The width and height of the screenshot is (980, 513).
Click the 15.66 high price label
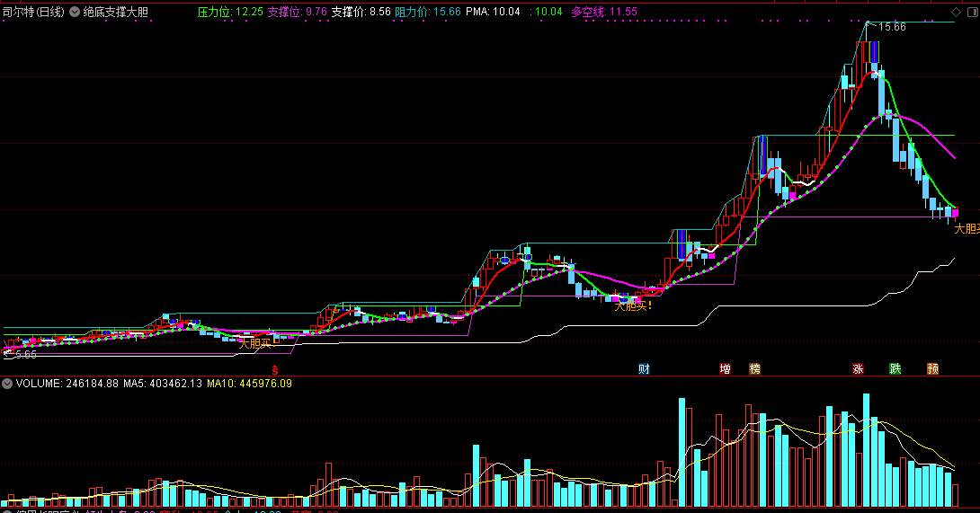[x=892, y=27]
